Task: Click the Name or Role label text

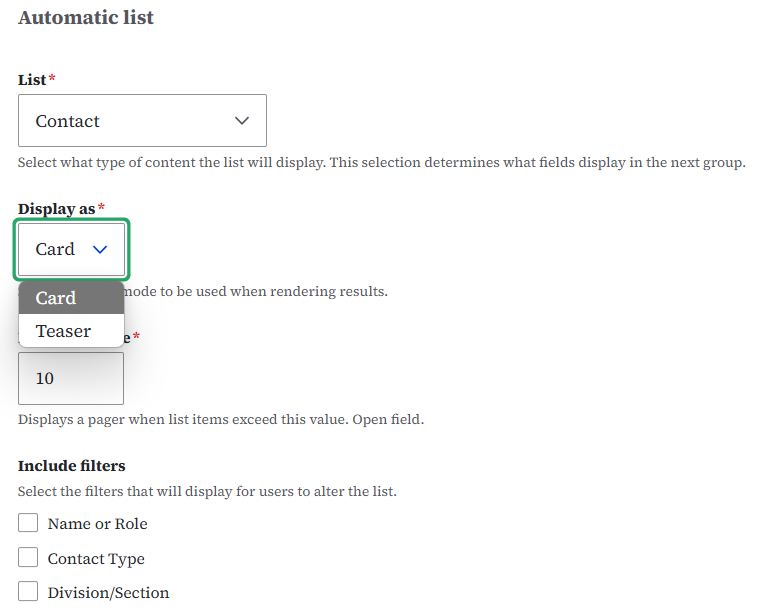Action: (97, 524)
